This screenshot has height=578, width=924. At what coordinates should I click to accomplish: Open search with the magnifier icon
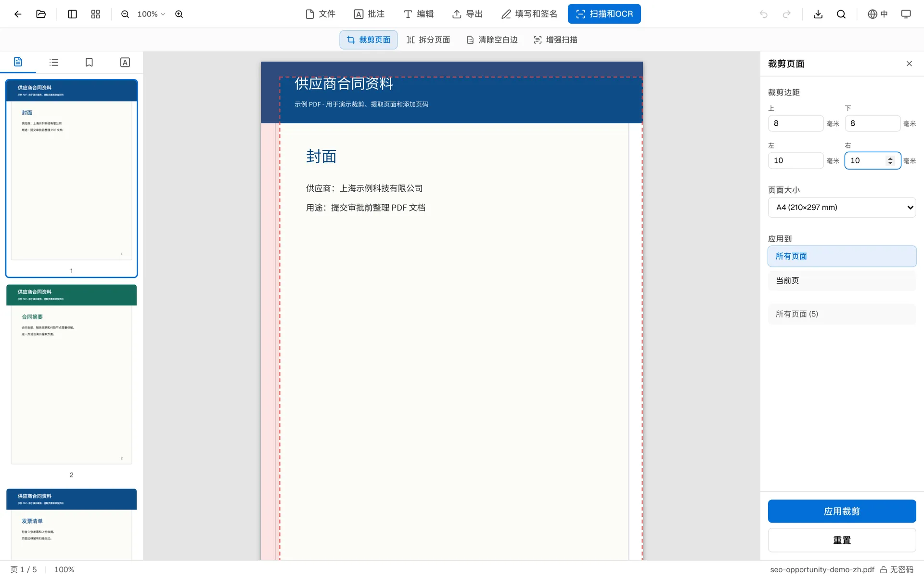pyautogui.click(x=841, y=14)
